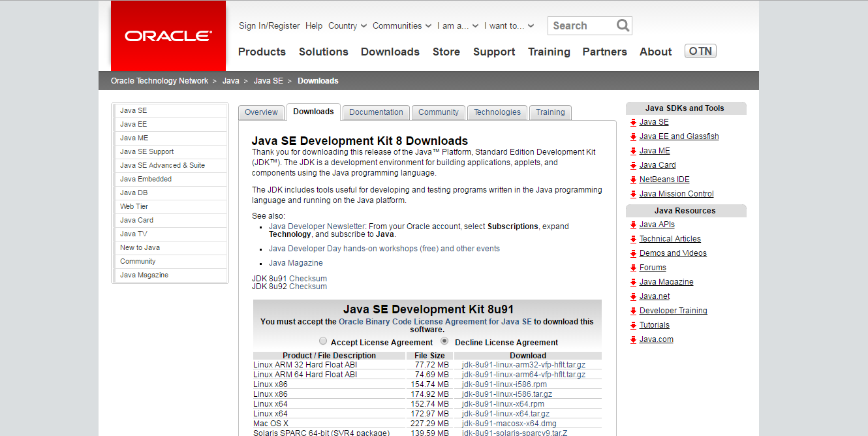Switch to the Technologies tab
This screenshot has width=868, height=436.
[x=497, y=112]
